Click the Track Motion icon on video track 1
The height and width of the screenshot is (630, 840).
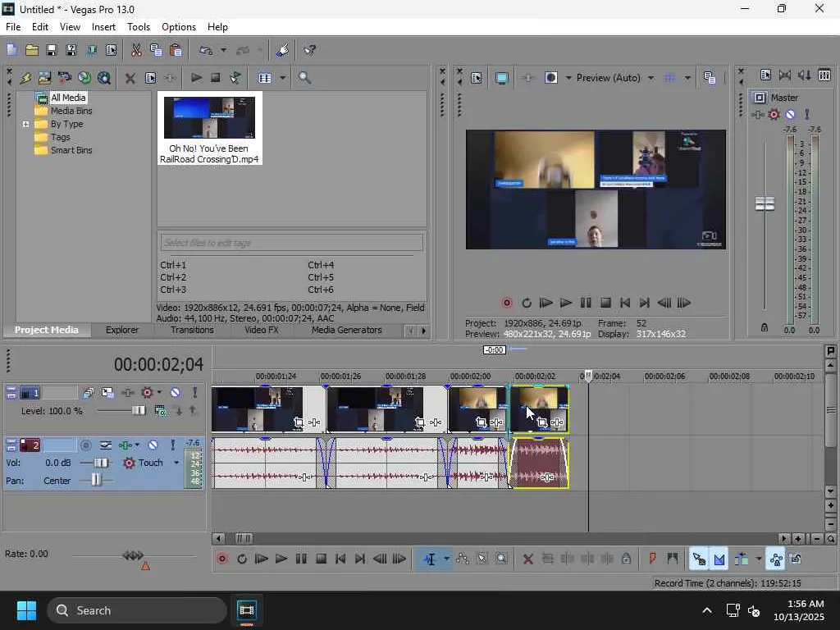(107, 393)
